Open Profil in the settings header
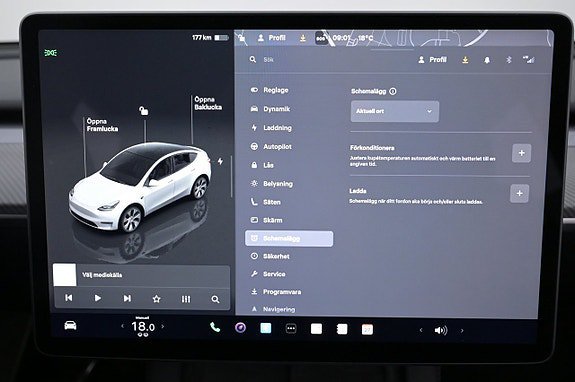The image size is (575, 382). [433, 59]
